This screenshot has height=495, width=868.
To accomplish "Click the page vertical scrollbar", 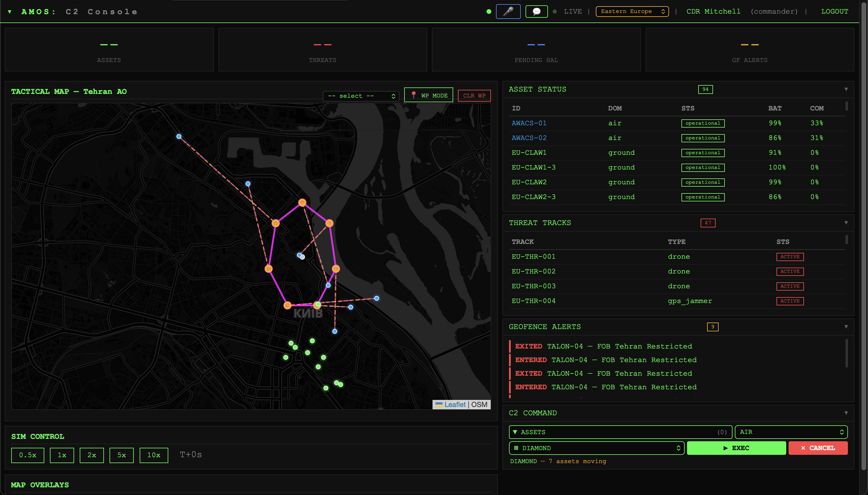I will pyautogui.click(x=864, y=236).
